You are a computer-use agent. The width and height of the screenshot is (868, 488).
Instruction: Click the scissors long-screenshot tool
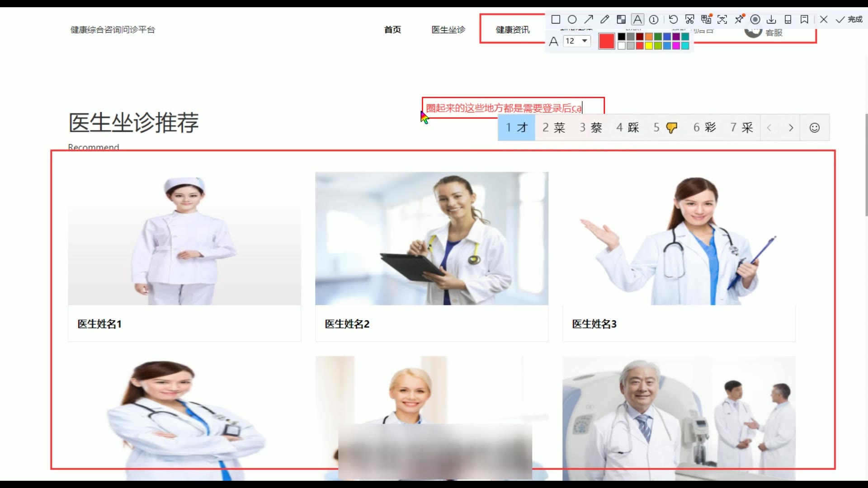689,19
